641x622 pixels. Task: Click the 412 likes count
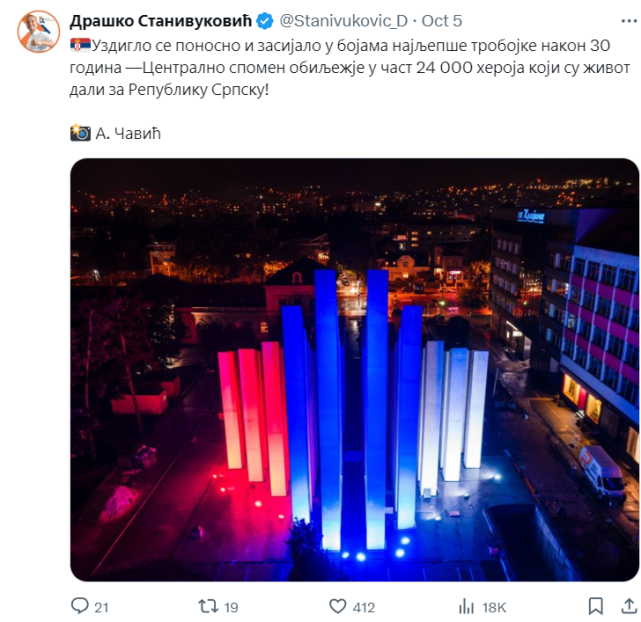point(363,607)
